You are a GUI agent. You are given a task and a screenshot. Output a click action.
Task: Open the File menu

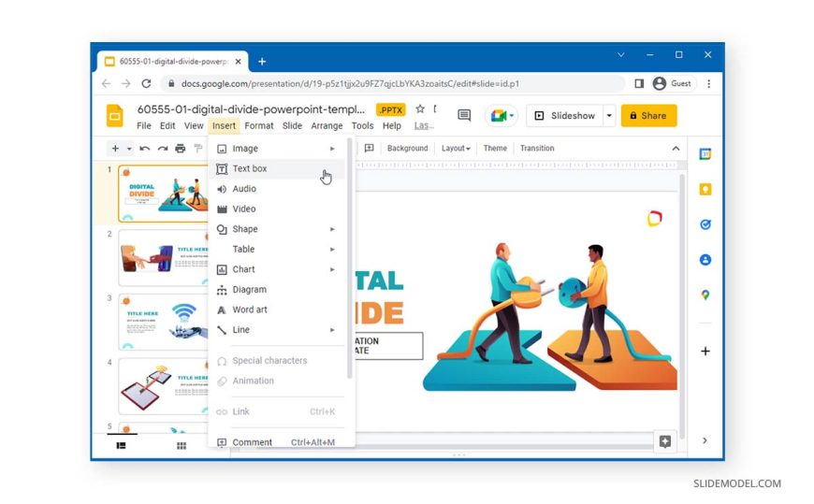point(144,125)
